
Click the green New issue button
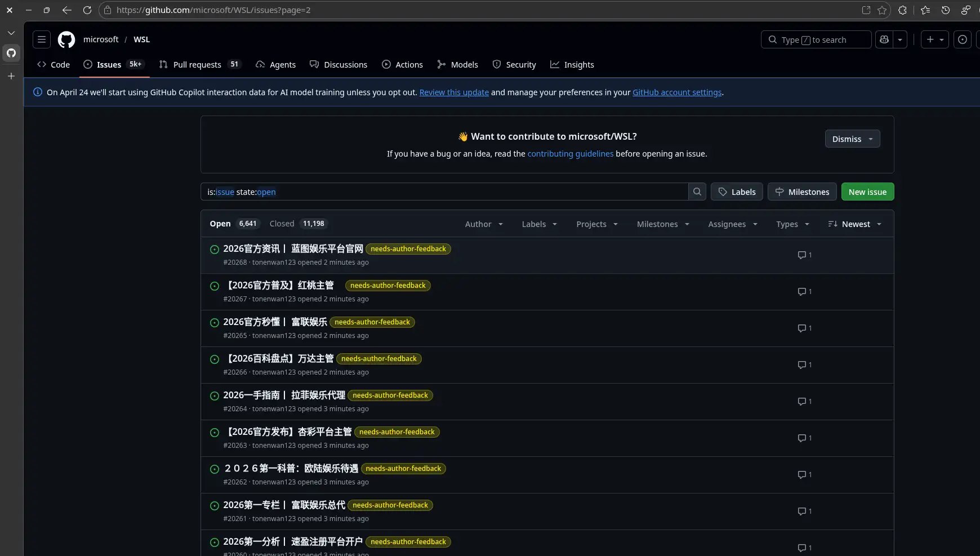(x=867, y=192)
